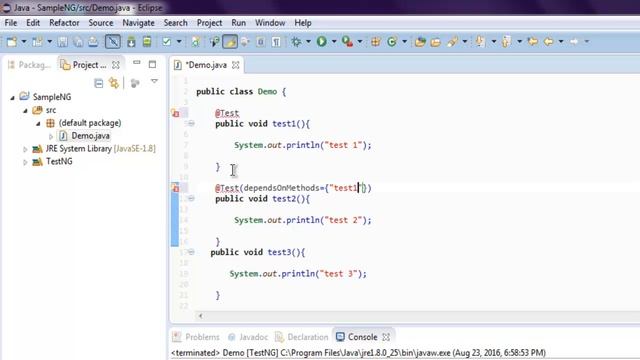Open Project Explorer View Menu triangle
This screenshot has width=640, height=360.
(x=154, y=81)
